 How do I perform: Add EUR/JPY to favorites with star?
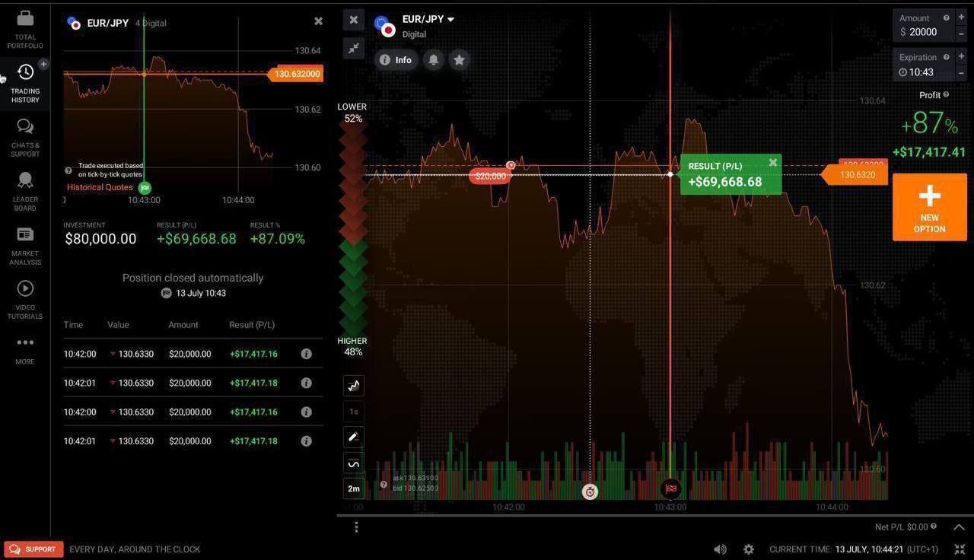click(x=459, y=60)
